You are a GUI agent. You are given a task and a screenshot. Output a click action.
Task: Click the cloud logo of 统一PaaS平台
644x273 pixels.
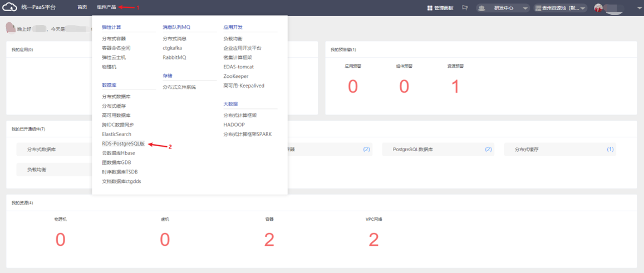coord(9,7)
